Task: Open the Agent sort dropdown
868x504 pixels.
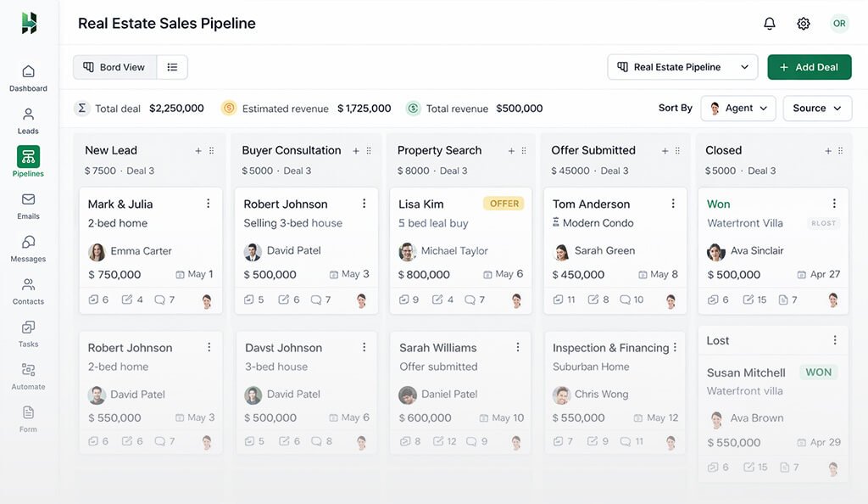Action: 737,108
